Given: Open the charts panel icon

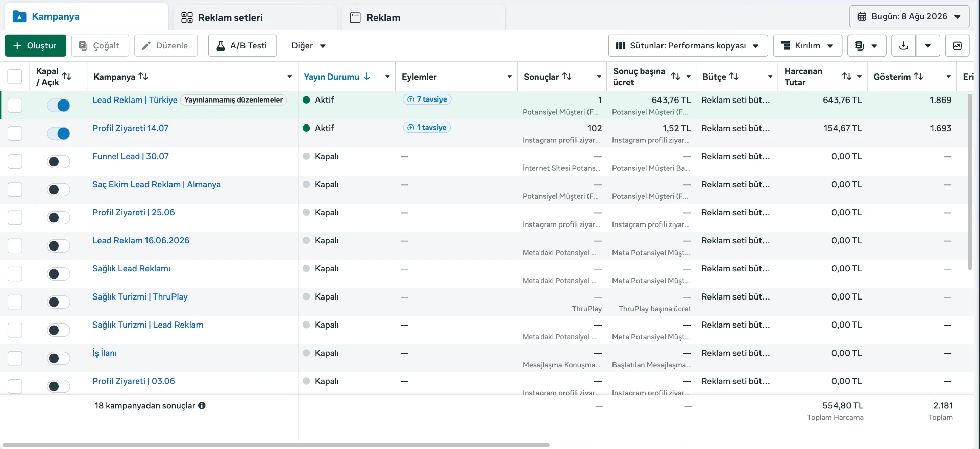Looking at the screenshot, I should point(957,46).
